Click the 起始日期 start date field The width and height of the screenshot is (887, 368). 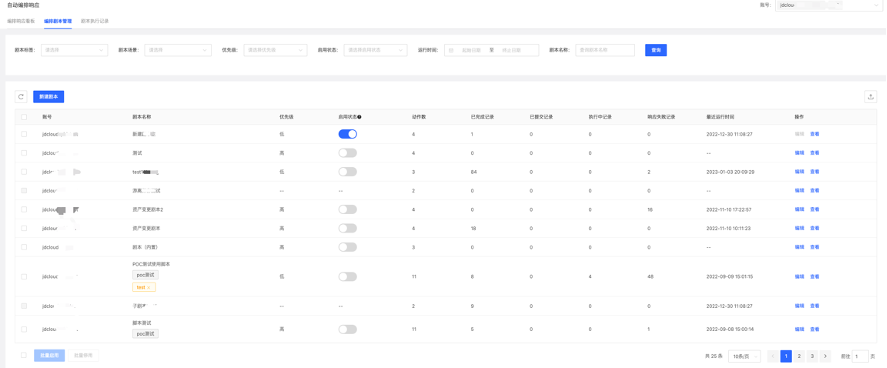point(471,50)
